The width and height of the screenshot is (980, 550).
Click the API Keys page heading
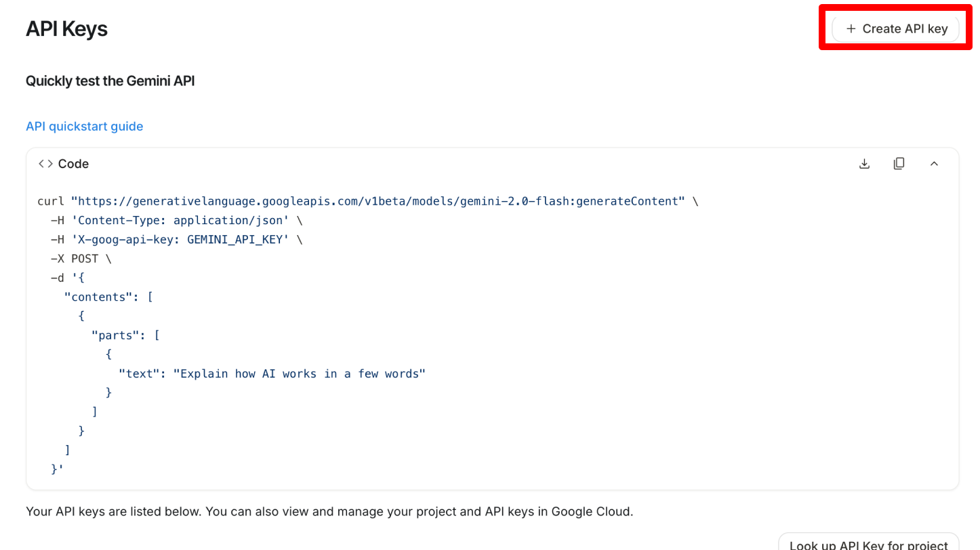pyautogui.click(x=66, y=29)
